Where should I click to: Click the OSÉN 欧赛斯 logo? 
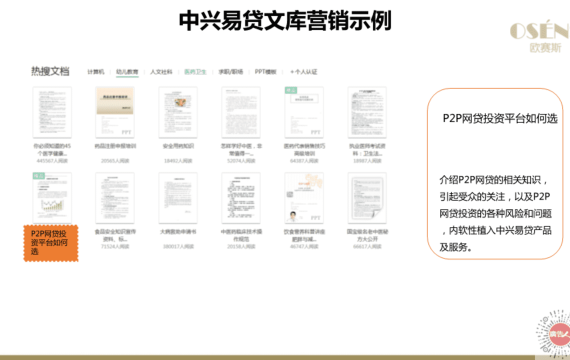tap(540, 36)
